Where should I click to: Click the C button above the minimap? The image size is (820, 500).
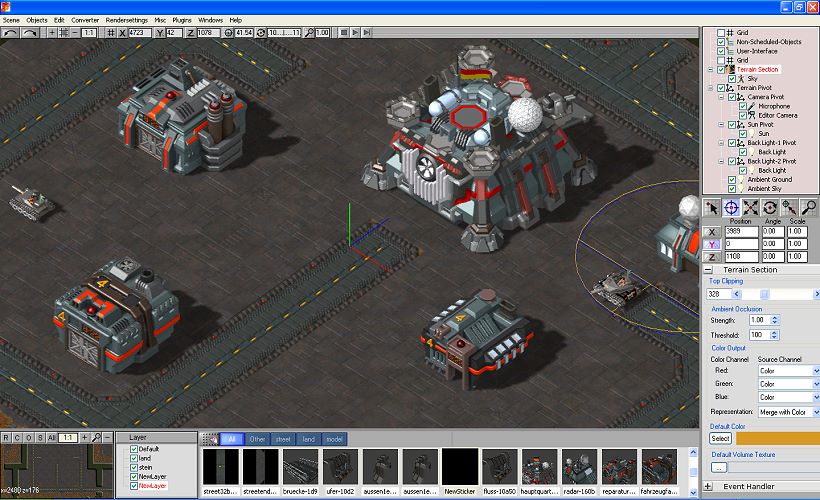[x=17, y=437]
